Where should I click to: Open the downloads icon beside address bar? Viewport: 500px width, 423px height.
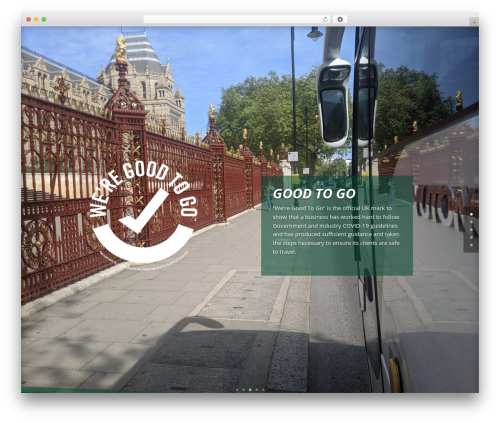click(340, 19)
